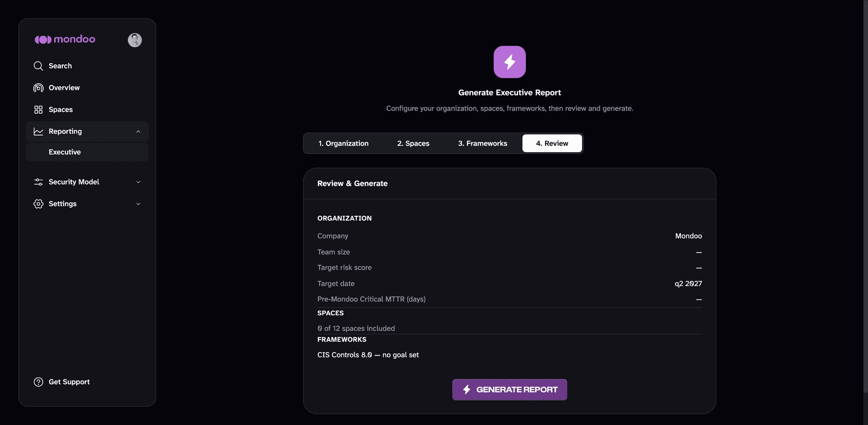Viewport: 868px width, 425px height.
Task: Click the Search magnifier icon
Action: click(38, 66)
